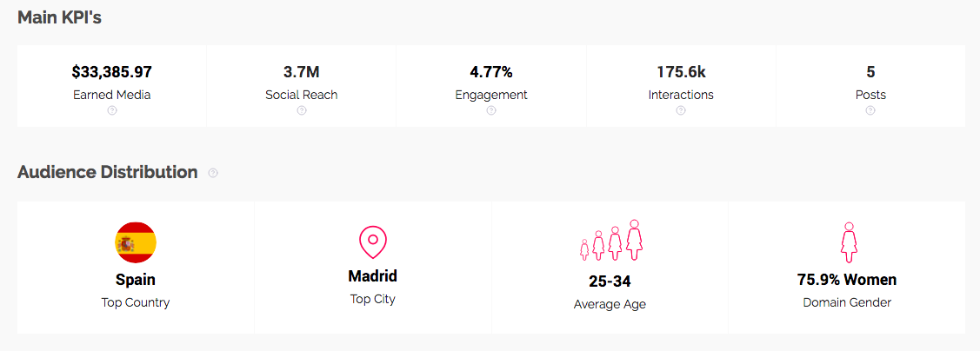
Task: Click the location pin icon above Madrid
Action: coord(372,242)
